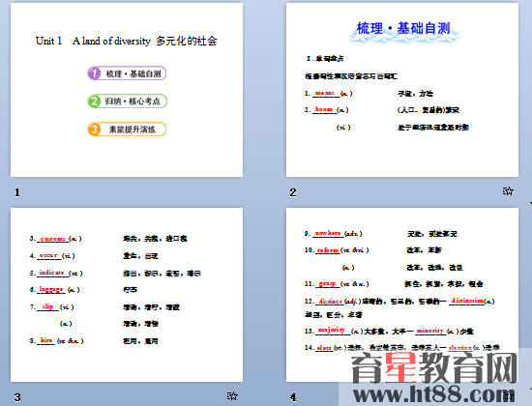The image size is (532, 406).
Task: Click the slide number 3 label
Action: point(17,397)
